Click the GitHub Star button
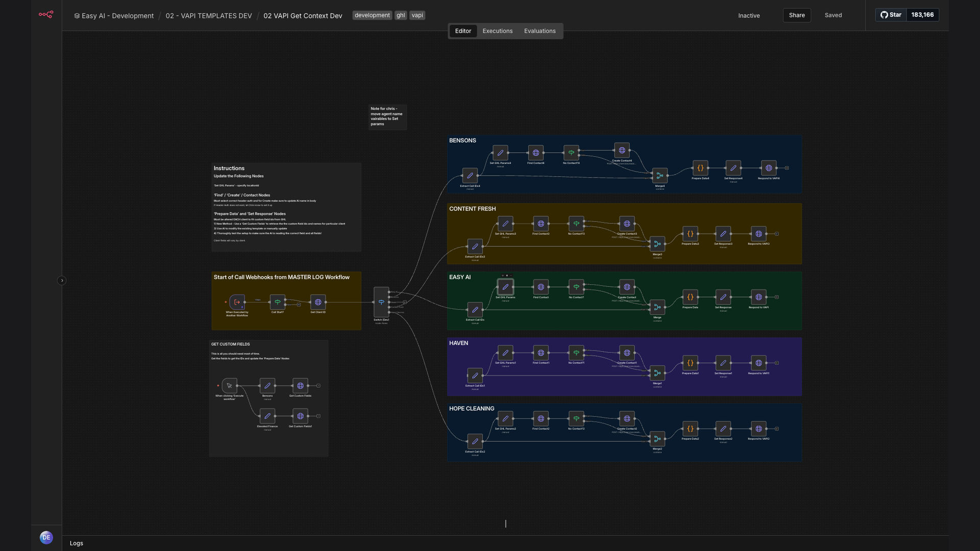The image size is (980, 551). coord(891,15)
